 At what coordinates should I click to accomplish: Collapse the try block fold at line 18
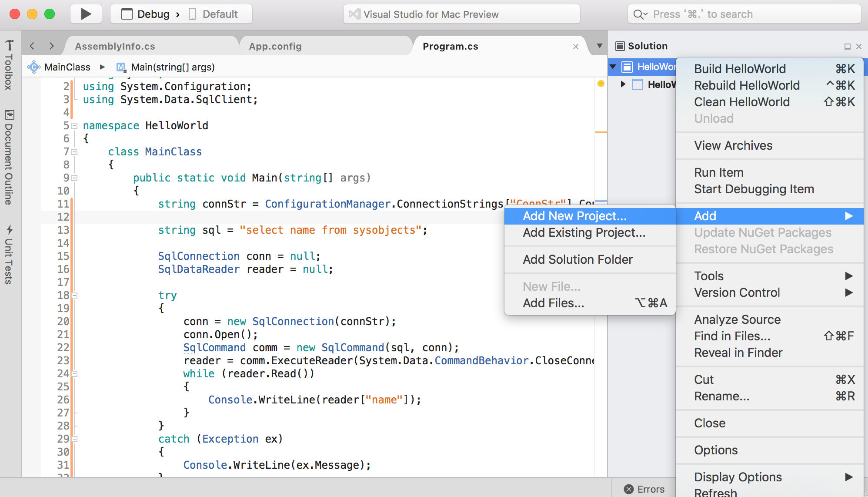74,296
